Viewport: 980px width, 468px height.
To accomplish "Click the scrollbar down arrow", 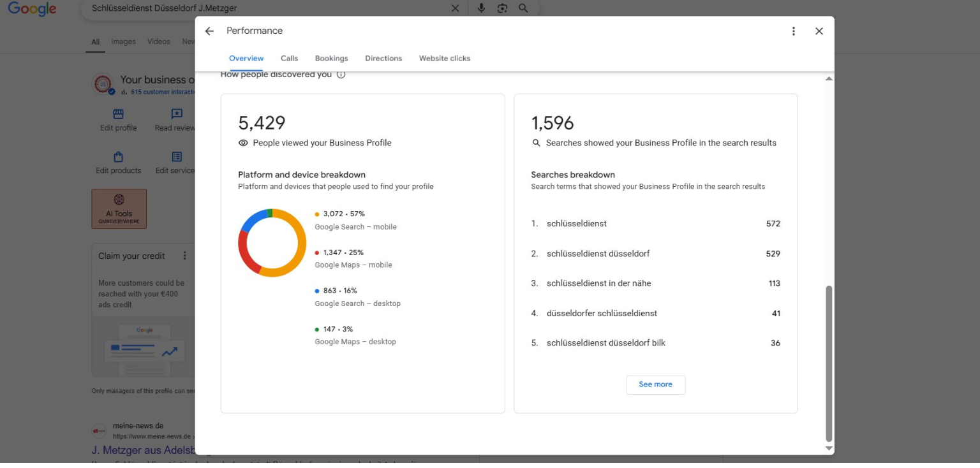I will [829, 448].
